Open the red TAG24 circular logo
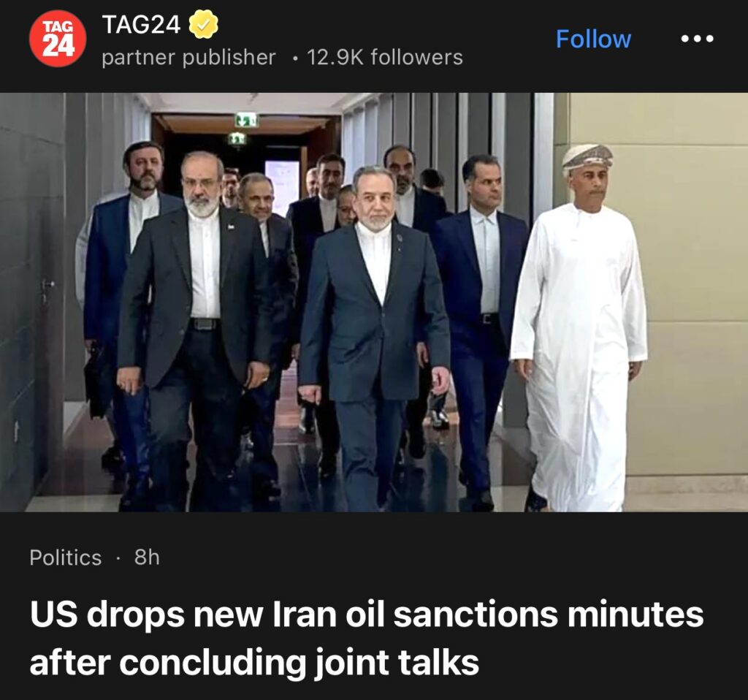748x700 pixels. click(x=58, y=38)
